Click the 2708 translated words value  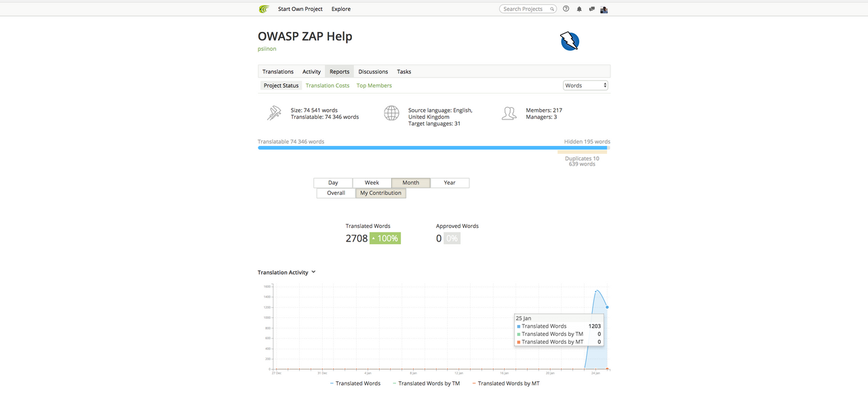[357, 238]
